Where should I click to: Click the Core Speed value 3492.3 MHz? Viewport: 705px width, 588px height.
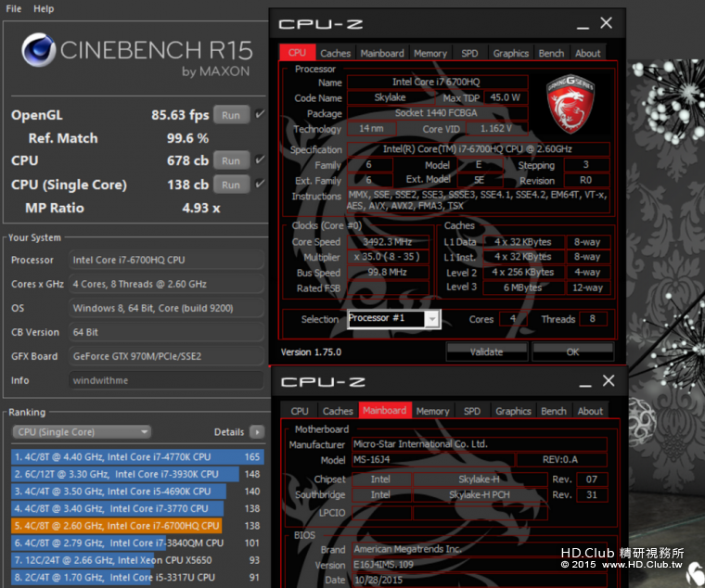388,242
